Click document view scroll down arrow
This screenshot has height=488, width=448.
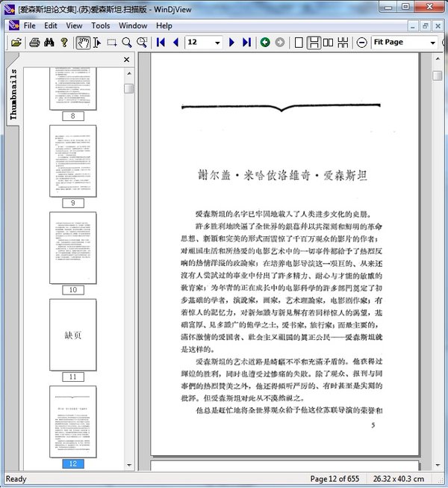[x=438, y=466]
